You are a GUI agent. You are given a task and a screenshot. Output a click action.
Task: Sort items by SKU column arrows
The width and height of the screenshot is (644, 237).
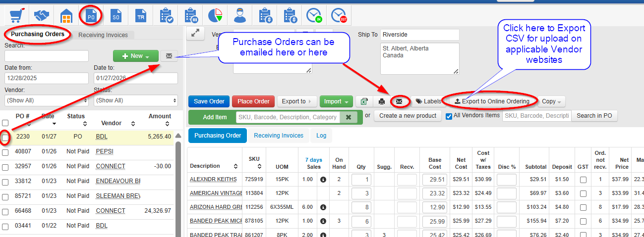coord(259,166)
